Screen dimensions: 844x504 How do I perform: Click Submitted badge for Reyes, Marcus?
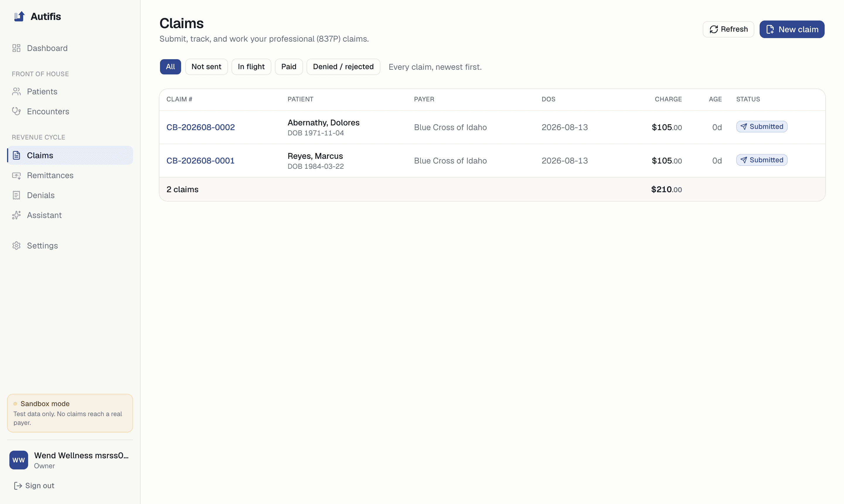click(x=761, y=160)
